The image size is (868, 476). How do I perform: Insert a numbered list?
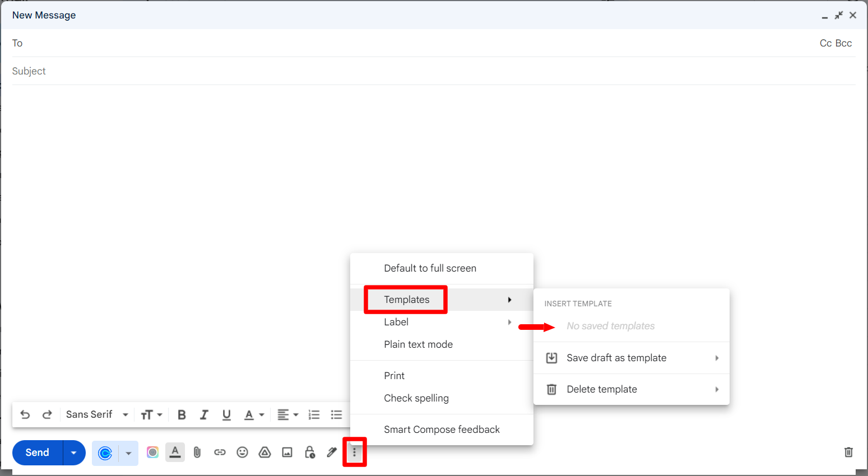click(x=314, y=414)
